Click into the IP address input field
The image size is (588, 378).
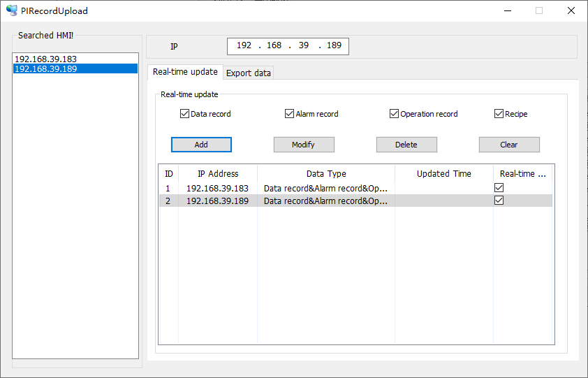[288, 45]
